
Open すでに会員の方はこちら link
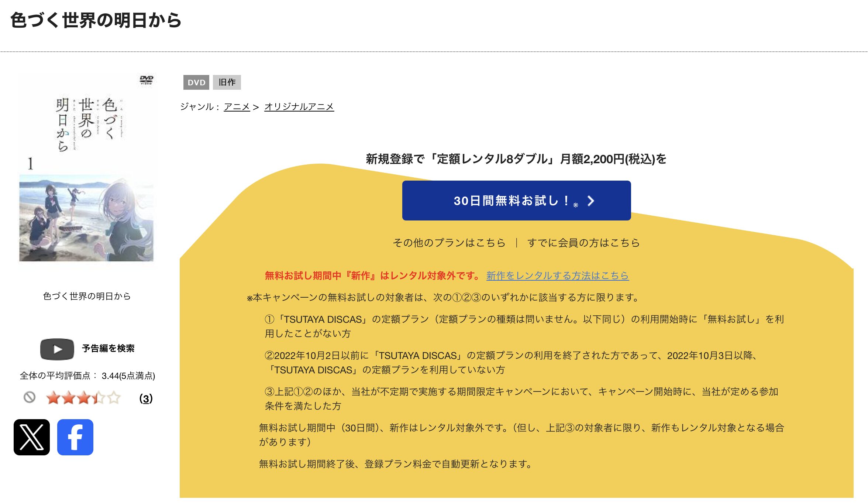click(x=583, y=243)
